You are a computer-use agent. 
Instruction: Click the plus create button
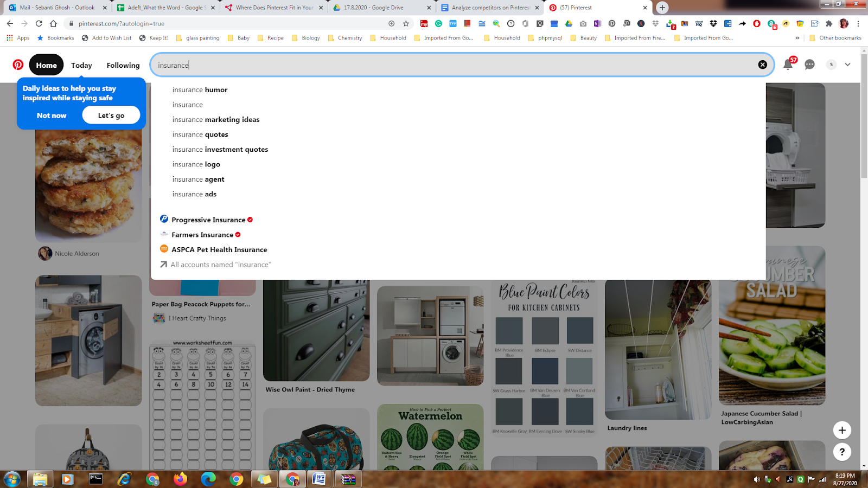(x=842, y=430)
